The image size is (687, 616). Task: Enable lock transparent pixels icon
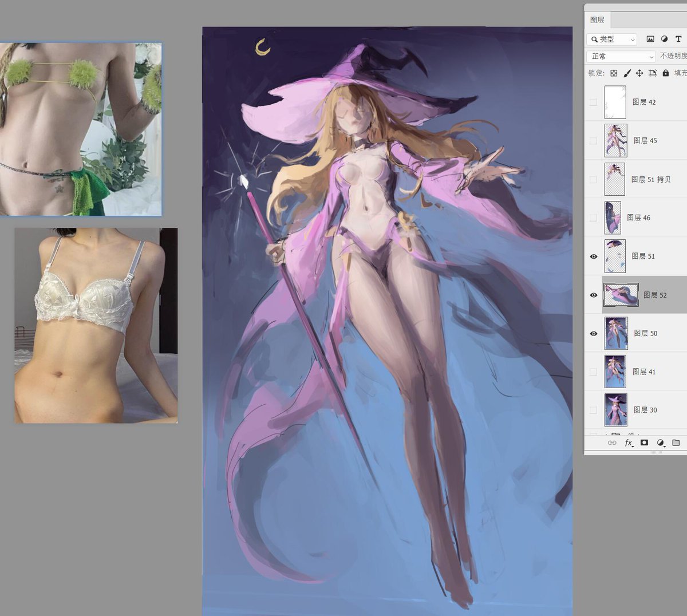pyautogui.click(x=614, y=73)
